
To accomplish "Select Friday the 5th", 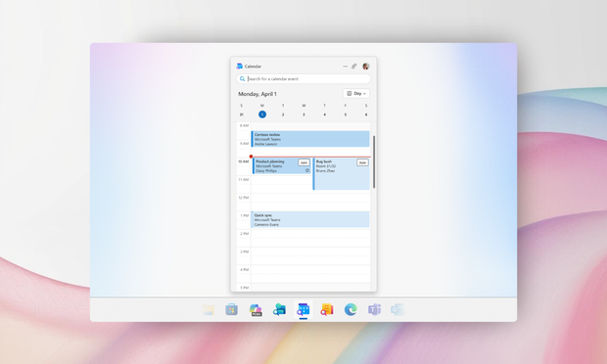I will tap(346, 114).
